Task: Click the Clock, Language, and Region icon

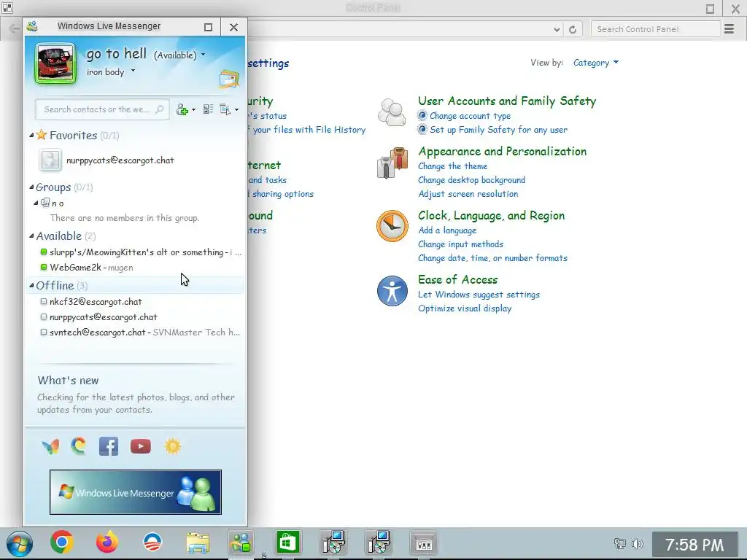Action: click(392, 226)
